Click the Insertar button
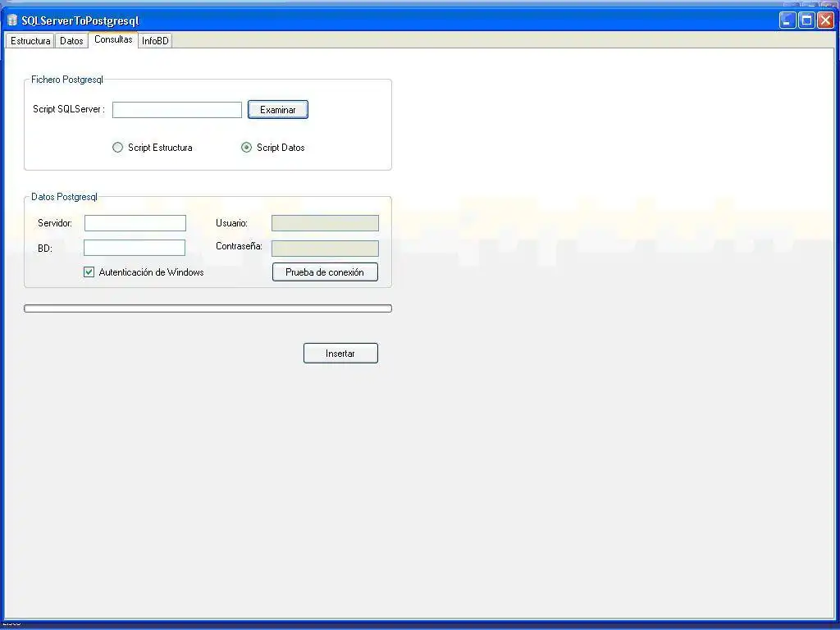The width and height of the screenshot is (840, 630). (x=340, y=354)
